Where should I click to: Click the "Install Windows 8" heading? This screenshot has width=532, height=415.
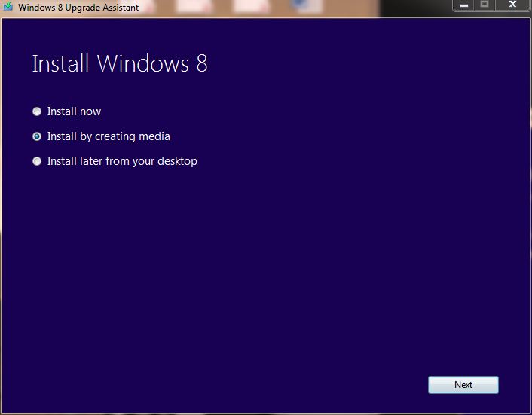click(119, 63)
